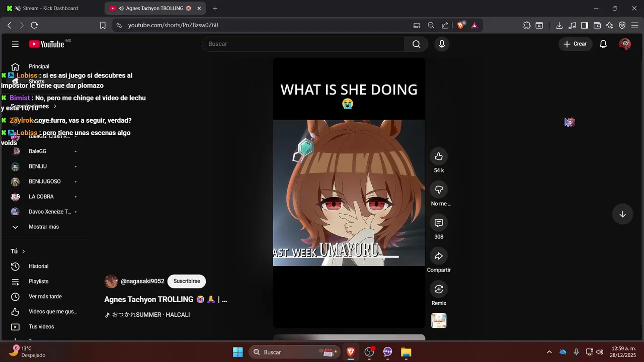Pause the playing short video

coord(349,193)
